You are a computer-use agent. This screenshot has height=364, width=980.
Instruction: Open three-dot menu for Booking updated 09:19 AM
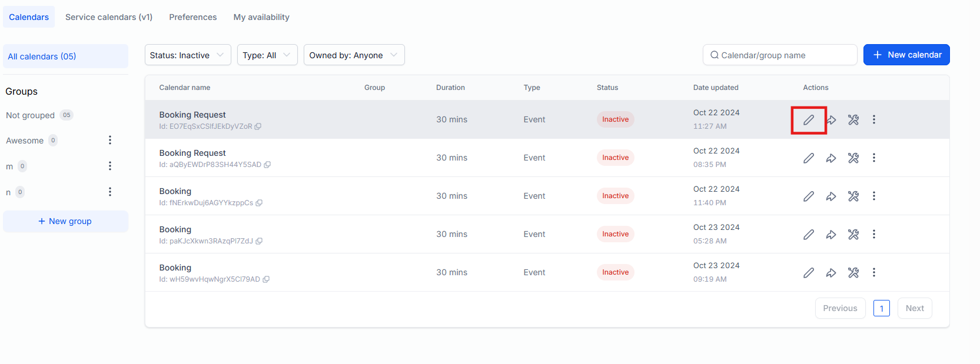tap(873, 272)
